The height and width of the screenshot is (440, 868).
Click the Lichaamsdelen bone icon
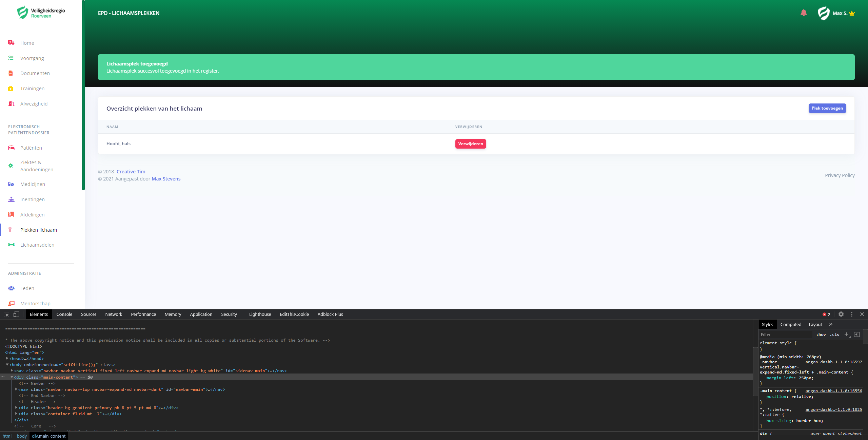[11, 245]
